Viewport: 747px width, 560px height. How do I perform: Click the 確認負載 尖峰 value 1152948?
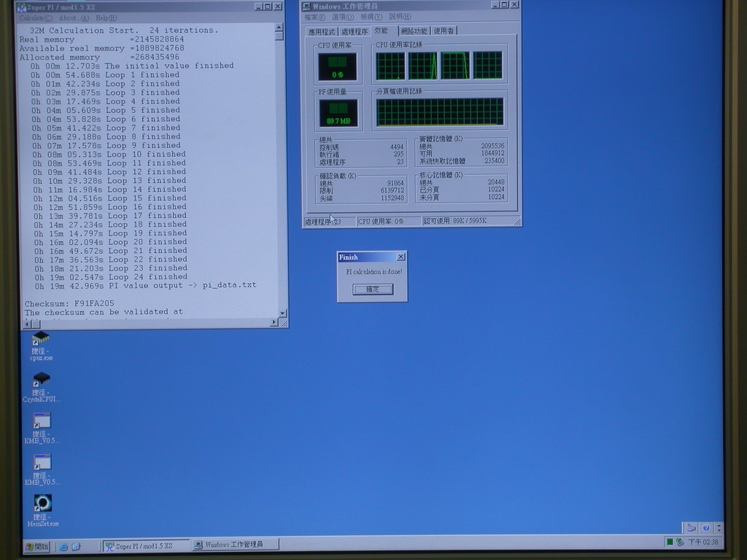point(392,198)
